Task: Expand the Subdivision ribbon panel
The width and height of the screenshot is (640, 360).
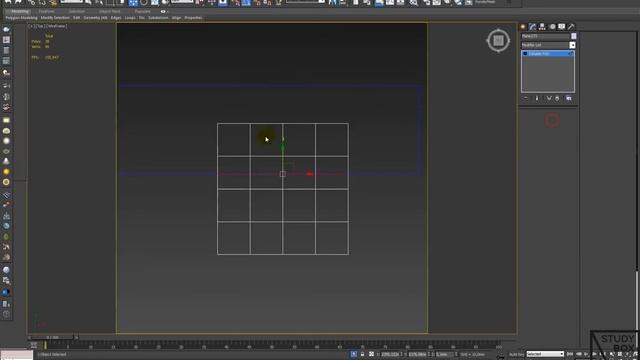Action: point(158,18)
